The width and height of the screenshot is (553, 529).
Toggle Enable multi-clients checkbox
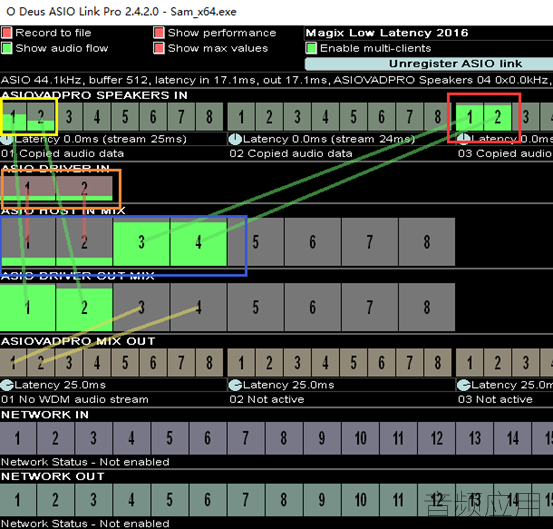click(311, 48)
